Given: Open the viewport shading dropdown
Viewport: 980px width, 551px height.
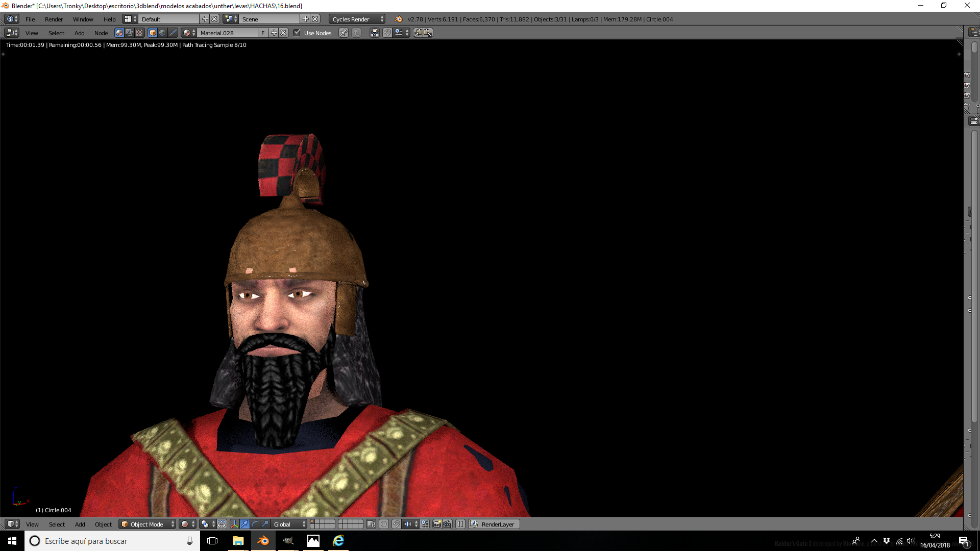Looking at the screenshot, I should pyautogui.click(x=188, y=524).
